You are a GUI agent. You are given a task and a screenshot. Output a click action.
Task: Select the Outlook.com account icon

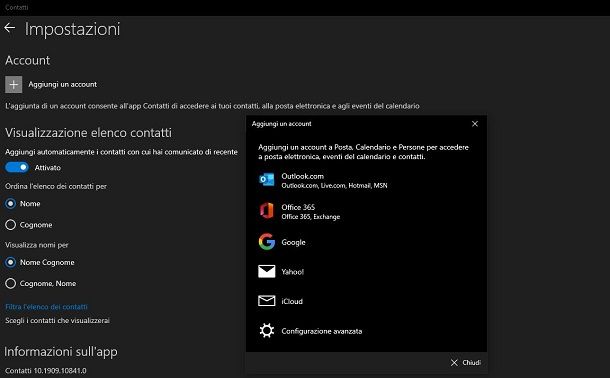pyautogui.click(x=266, y=180)
